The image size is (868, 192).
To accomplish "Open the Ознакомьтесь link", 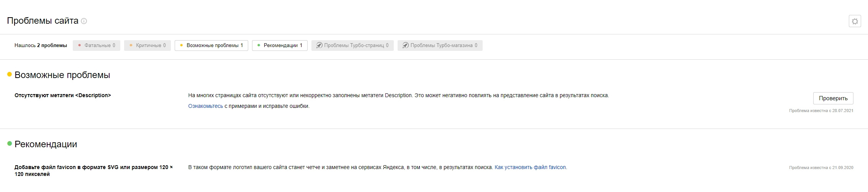I will pos(205,106).
